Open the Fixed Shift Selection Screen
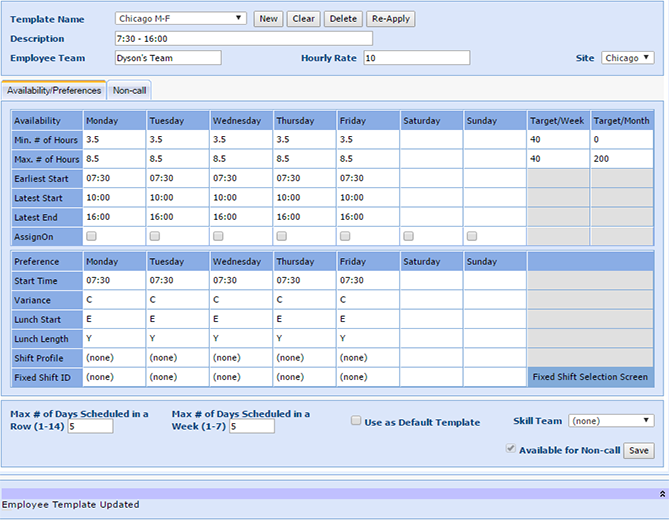This screenshot has height=520, width=669. coord(590,377)
